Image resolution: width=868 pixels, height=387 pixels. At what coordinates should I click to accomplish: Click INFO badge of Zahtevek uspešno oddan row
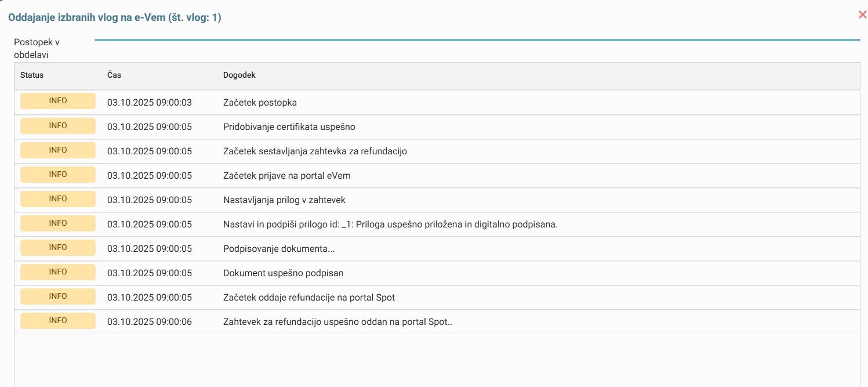58,321
